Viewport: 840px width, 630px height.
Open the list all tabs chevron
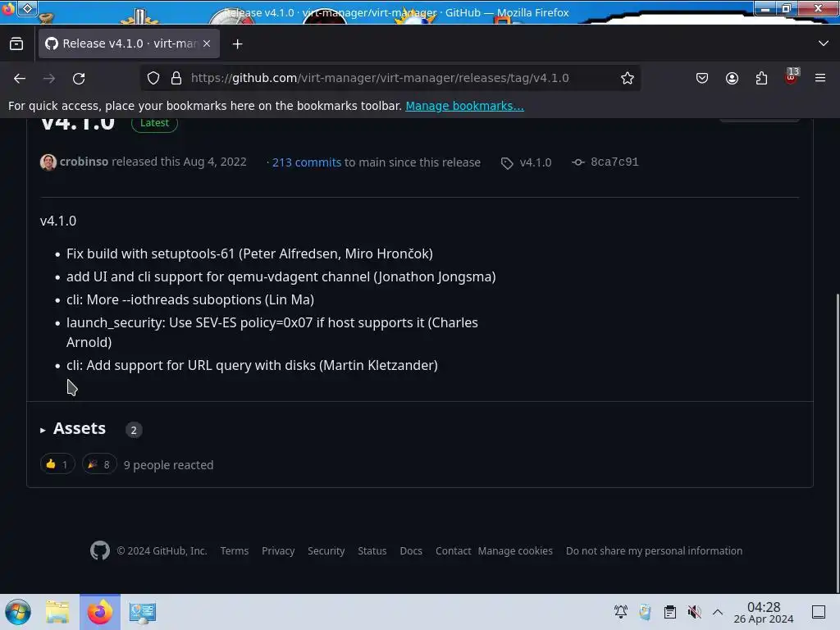click(x=824, y=43)
